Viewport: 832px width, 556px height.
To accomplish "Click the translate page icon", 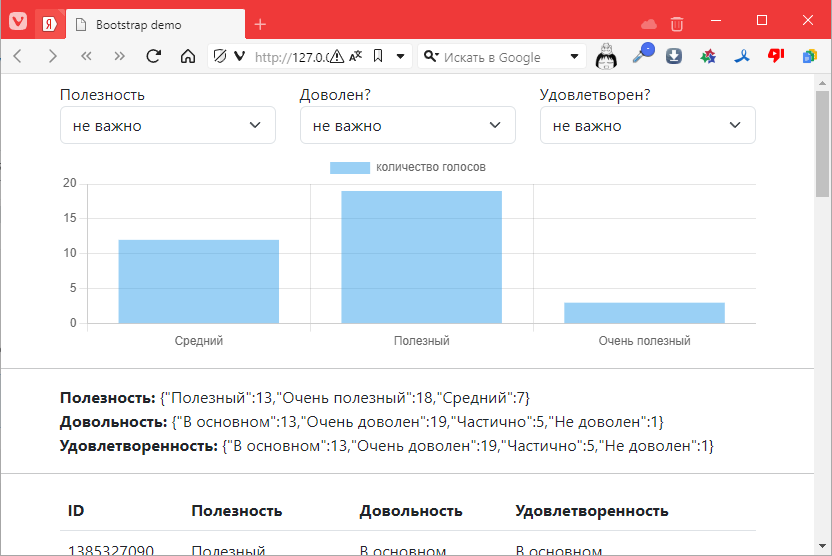I will (x=357, y=57).
